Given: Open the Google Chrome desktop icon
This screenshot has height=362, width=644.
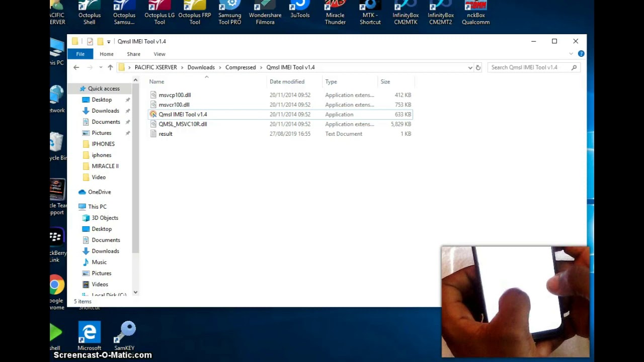Looking at the screenshot, I should coord(57,292).
